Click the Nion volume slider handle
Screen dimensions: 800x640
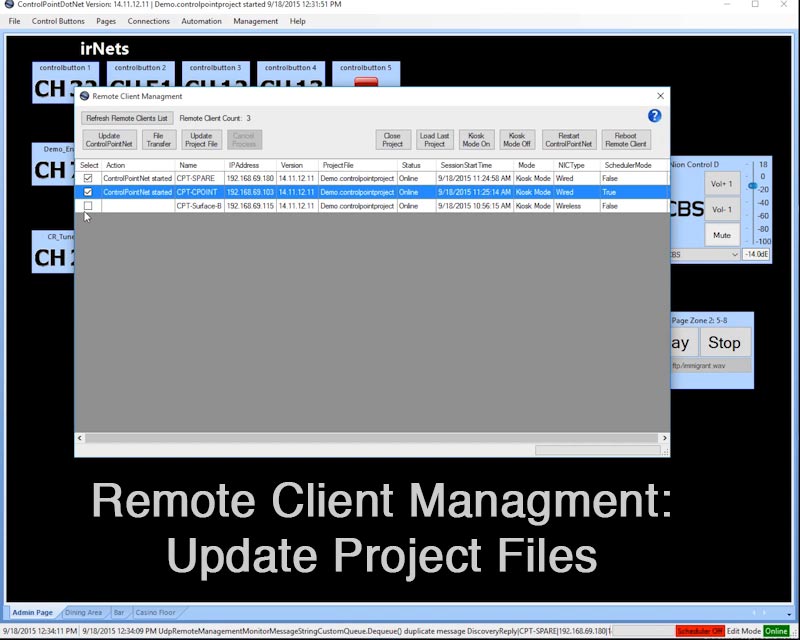[x=752, y=185]
